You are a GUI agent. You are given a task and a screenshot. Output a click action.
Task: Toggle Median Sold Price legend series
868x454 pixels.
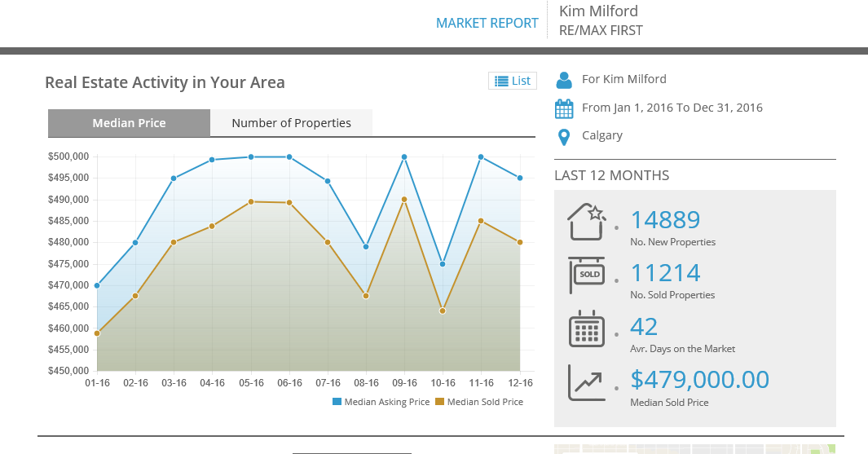485,402
